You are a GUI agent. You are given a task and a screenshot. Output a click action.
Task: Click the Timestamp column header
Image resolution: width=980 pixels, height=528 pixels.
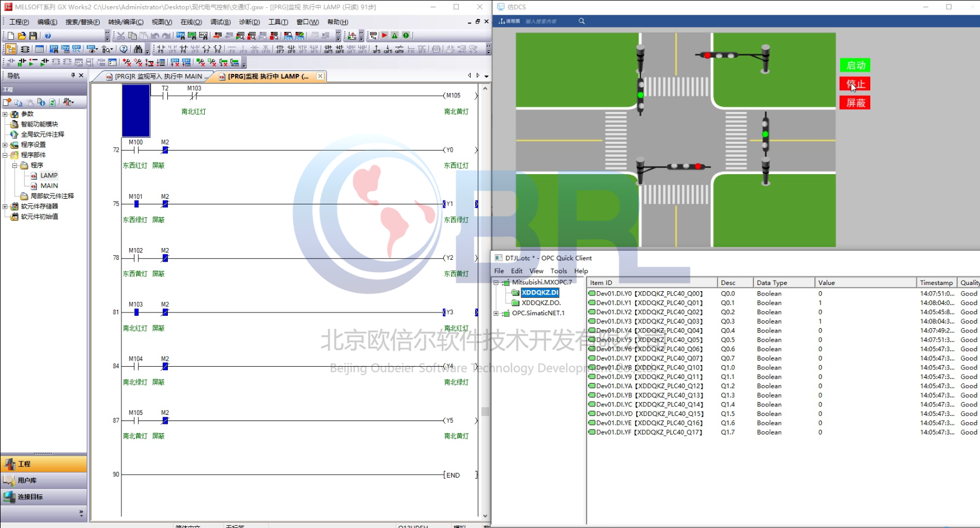point(936,283)
